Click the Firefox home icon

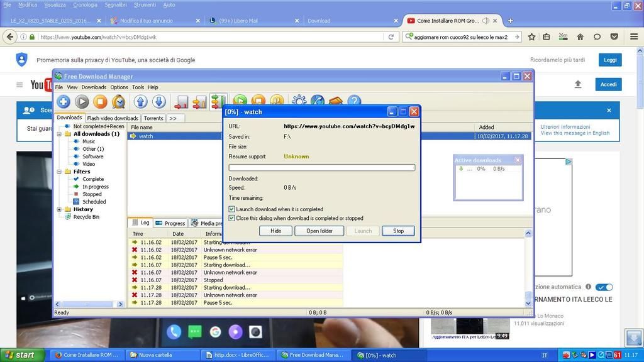click(580, 37)
